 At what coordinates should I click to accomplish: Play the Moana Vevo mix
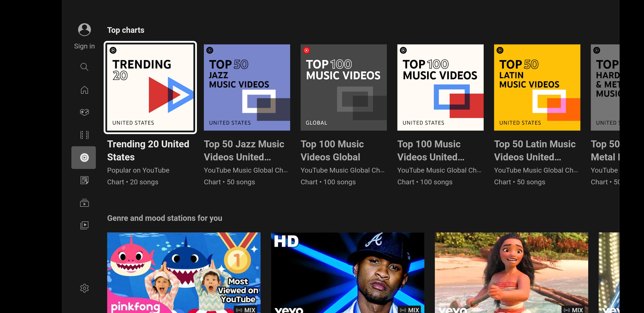click(x=512, y=273)
